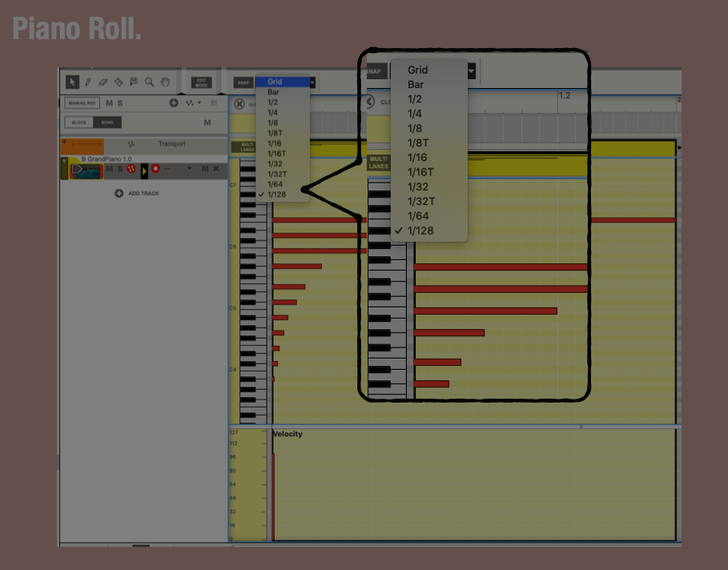Toggle record enable on GrandPiano lane
This screenshot has width=728, height=570.
pos(155,169)
